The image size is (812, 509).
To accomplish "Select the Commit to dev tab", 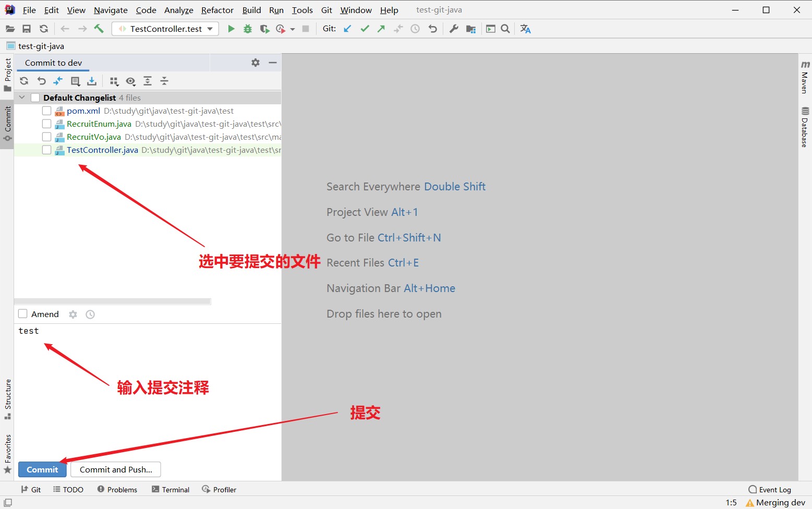I will 53,63.
